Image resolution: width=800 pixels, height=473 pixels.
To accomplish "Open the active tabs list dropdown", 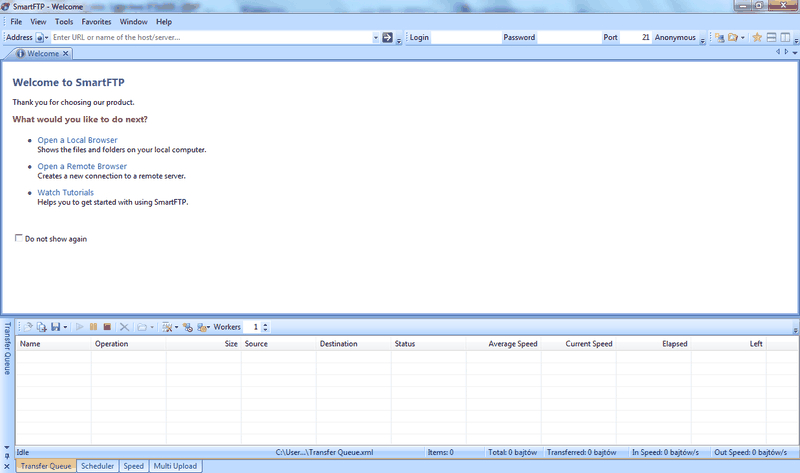I will [795, 53].
